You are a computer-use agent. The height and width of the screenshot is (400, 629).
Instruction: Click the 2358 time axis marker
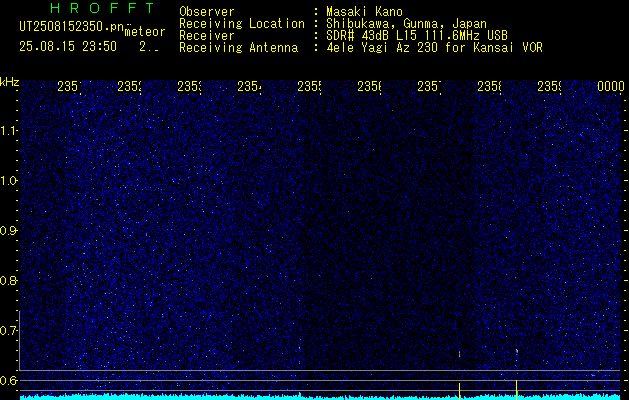click(x=489, y=86)
